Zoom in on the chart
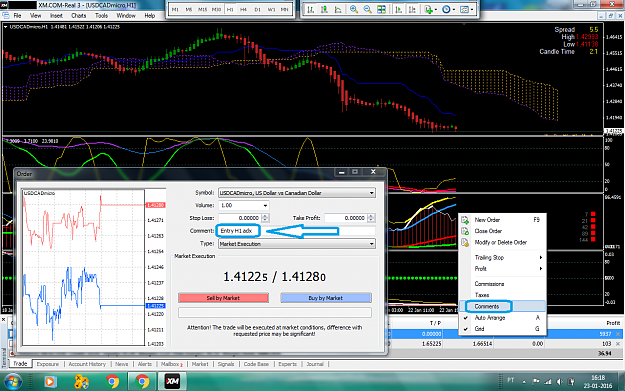This screenshot has height=391, width=625. tap(354, 10)
